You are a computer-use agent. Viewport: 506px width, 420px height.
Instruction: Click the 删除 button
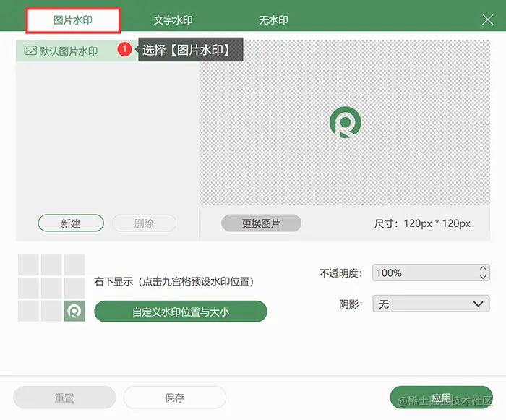pos(144,223)
